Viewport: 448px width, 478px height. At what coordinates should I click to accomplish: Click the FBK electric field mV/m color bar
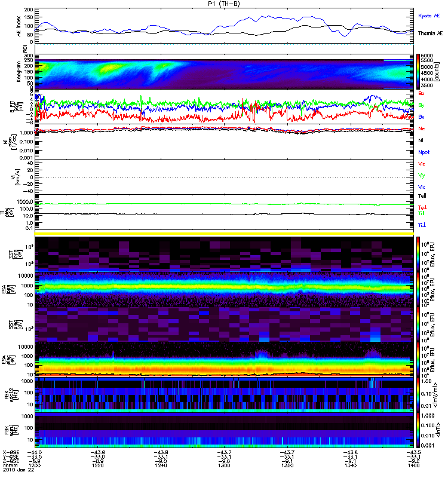[x=418, y=395]
